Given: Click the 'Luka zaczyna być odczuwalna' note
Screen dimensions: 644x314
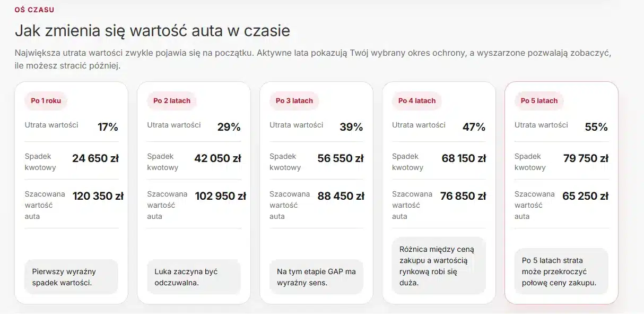Looking at the screenshot, I should click(x=194, y=277).
